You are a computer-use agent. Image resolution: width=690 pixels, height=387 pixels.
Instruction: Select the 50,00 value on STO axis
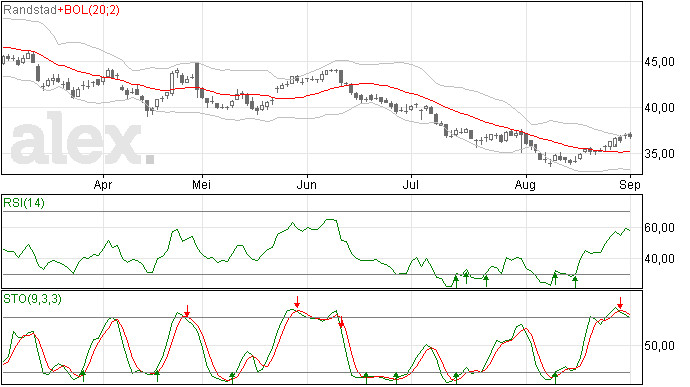tap(659, 346)
